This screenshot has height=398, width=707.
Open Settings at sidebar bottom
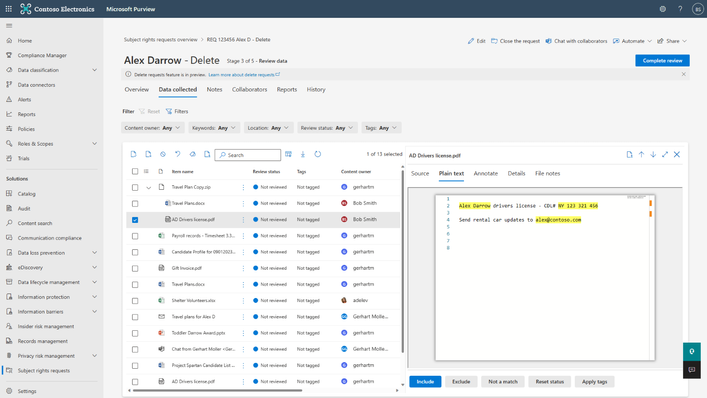(27, 391)
